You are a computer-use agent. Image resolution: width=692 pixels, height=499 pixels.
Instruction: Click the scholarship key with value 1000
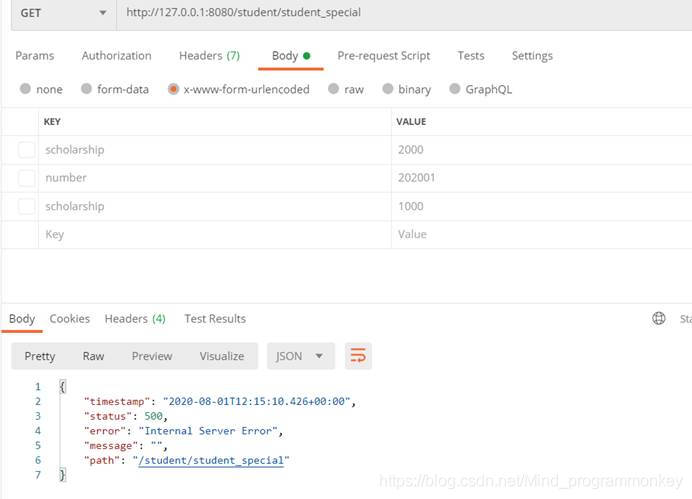pos(214,206)
